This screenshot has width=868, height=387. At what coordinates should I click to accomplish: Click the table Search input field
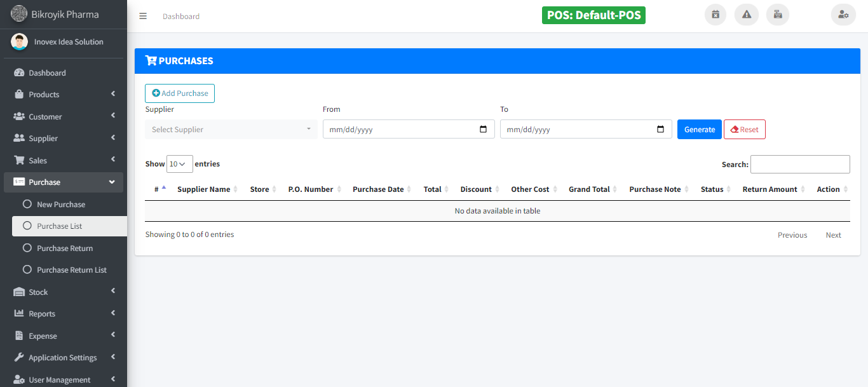tap(800, 164)
